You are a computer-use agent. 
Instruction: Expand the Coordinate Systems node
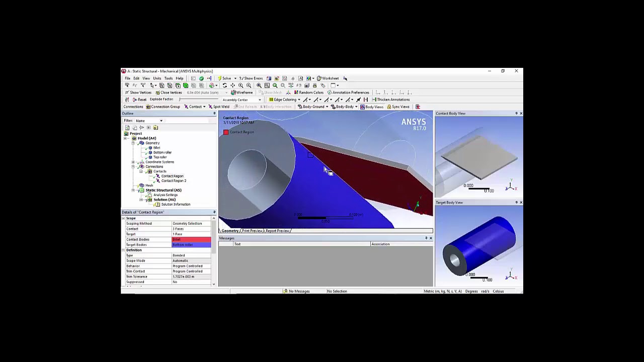(133, 162)
